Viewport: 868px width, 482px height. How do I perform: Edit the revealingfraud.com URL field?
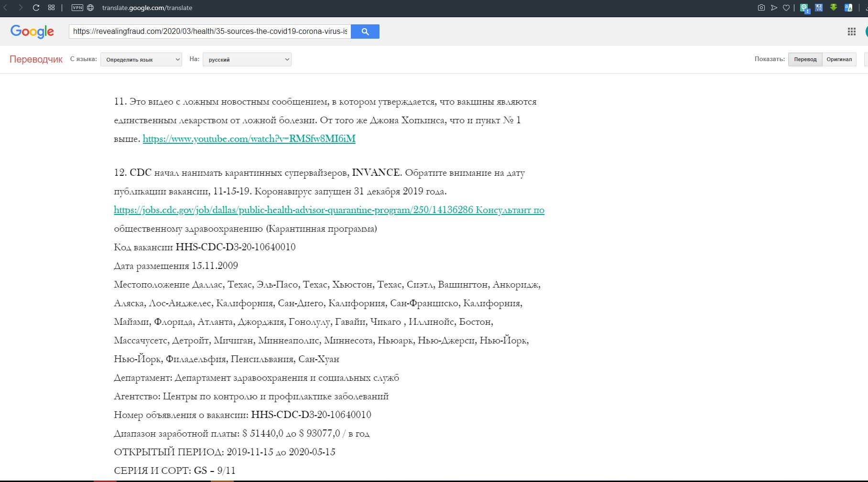coord(210,32)
